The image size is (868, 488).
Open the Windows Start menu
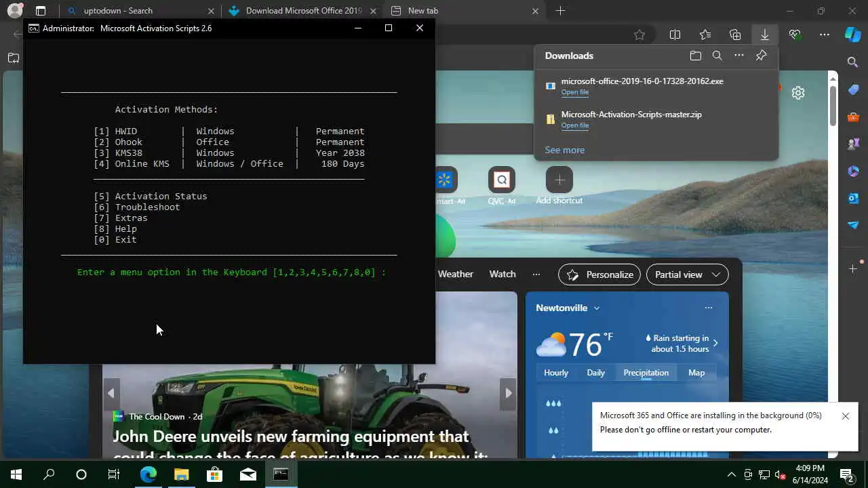point(16,474)
